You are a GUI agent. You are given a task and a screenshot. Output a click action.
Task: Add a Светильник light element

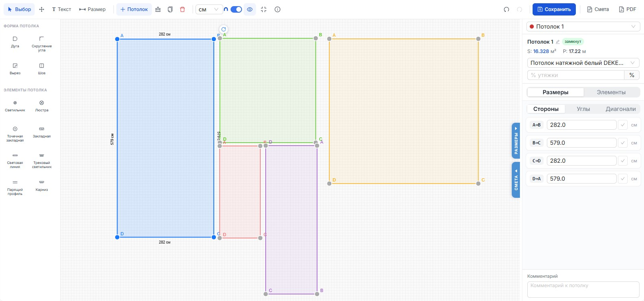15,106
